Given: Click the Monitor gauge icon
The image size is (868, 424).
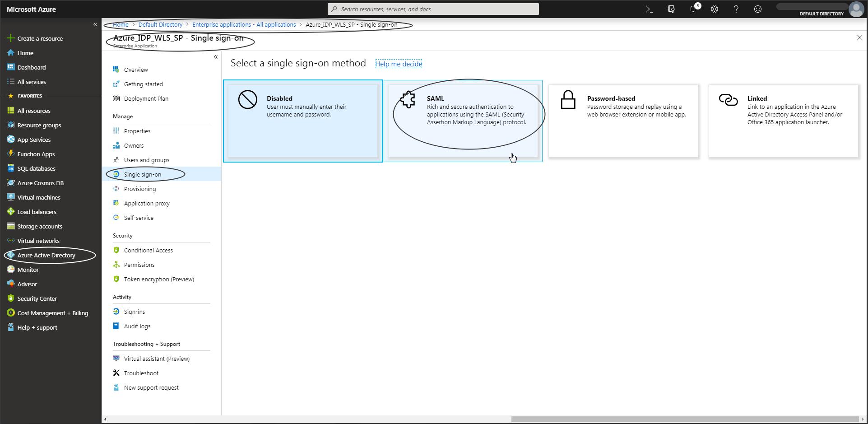Looking at the screenshot, I should pos(11,270).
